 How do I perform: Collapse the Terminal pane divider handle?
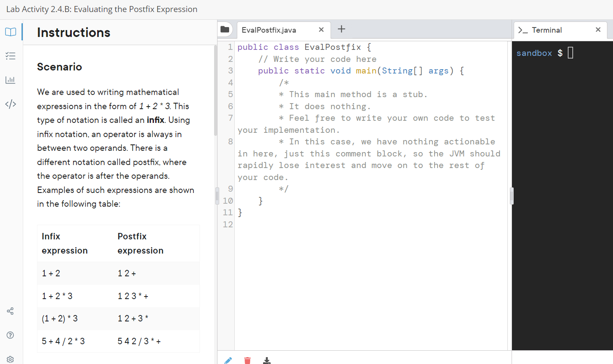pos(511,196)
